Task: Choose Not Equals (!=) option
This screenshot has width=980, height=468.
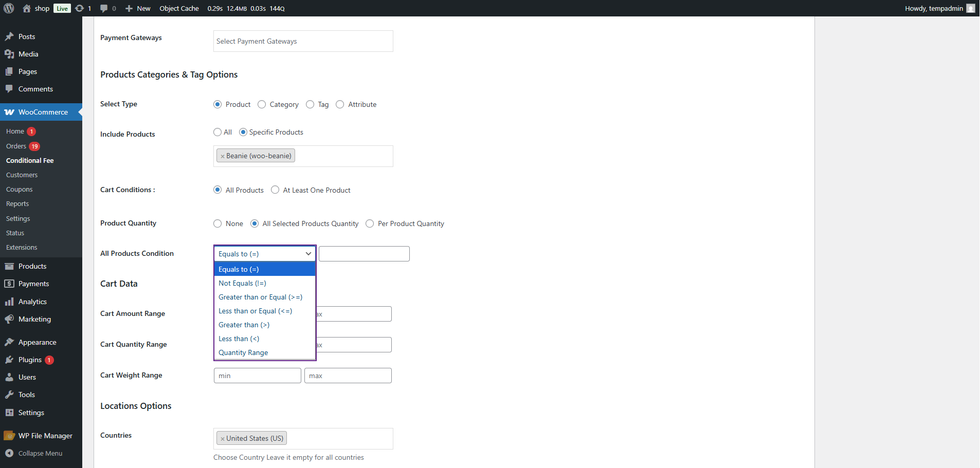Action: (265, 283)
